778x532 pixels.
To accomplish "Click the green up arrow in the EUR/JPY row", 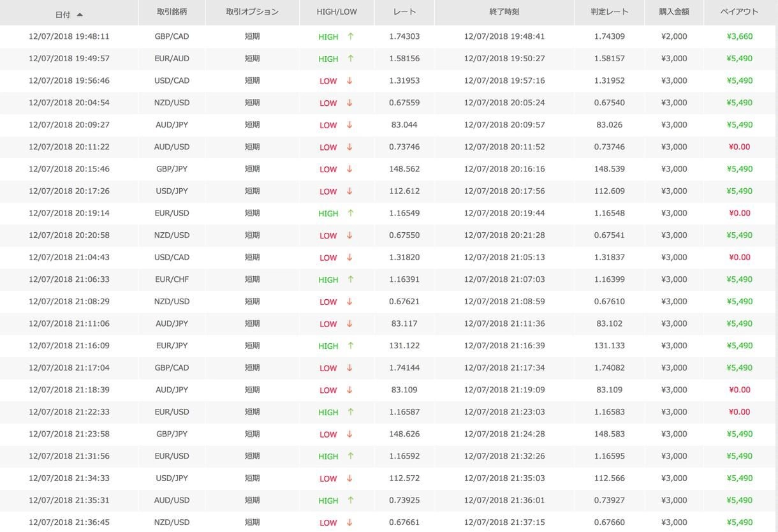I will point(350,346).
